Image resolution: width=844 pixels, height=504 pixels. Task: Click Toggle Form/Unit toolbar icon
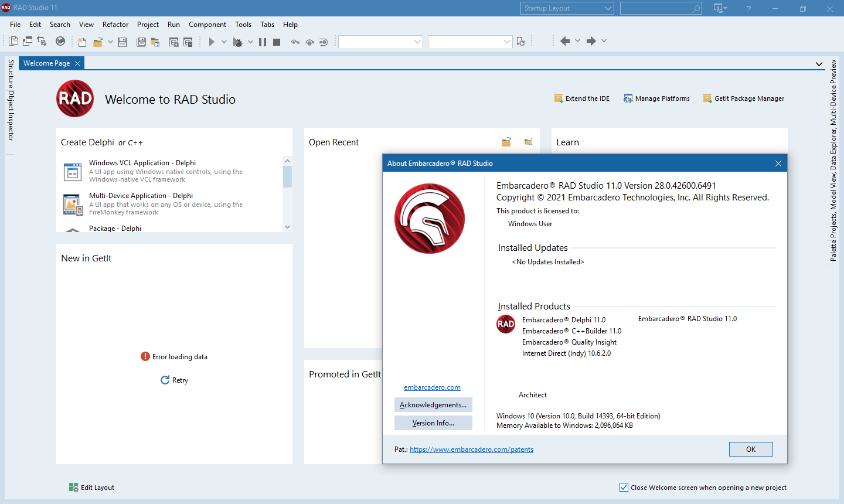42,41
